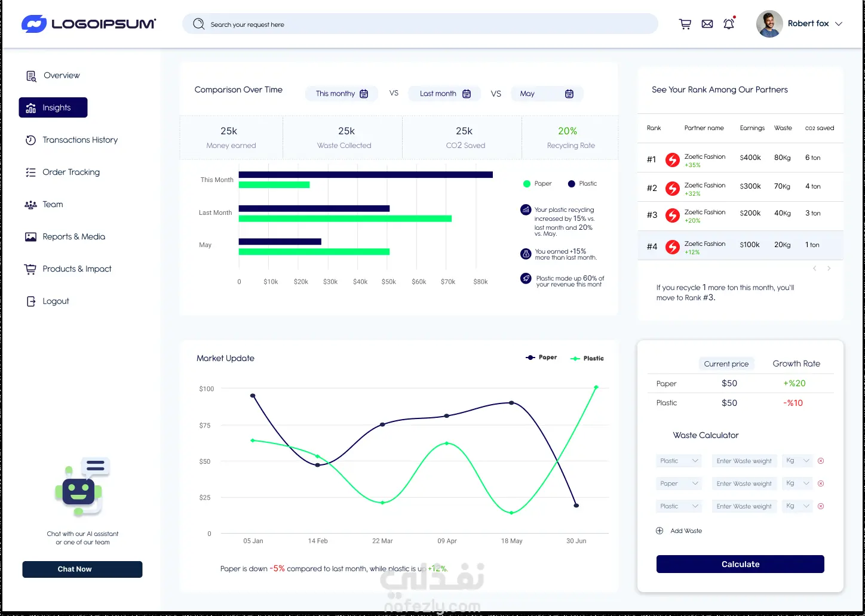This screenshot has height=616, width=865.
Task: Open the Kg unit dropdown in first row
Action: [797, 461]
